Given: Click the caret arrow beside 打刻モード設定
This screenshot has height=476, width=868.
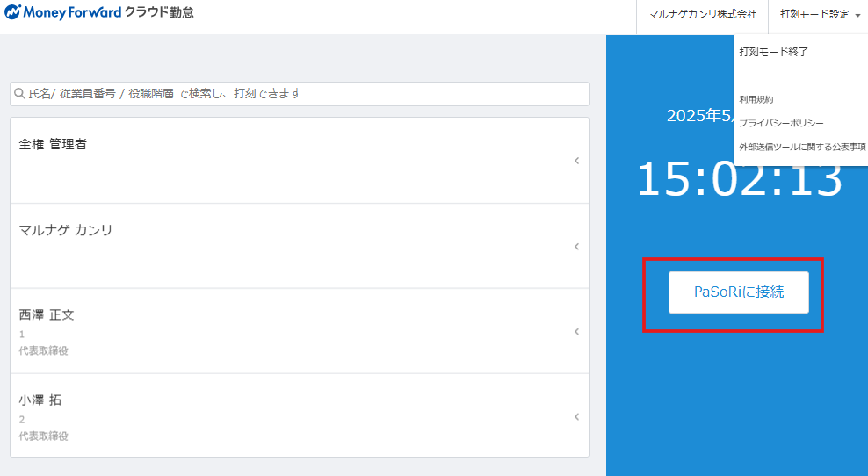Looking at the screenshot, I should coord(857,15).
